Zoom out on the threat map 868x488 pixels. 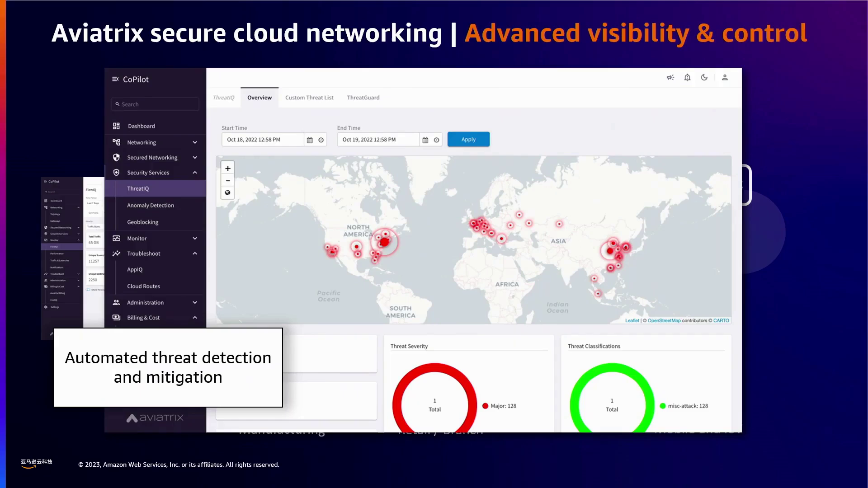tap(228, 181)
